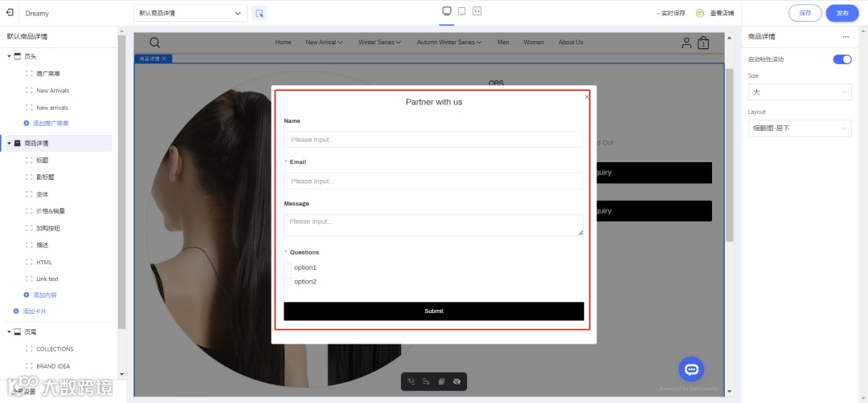Click the plus icon for 添加推广菜单
Screen dimensions: 868x403
[26, 124]
